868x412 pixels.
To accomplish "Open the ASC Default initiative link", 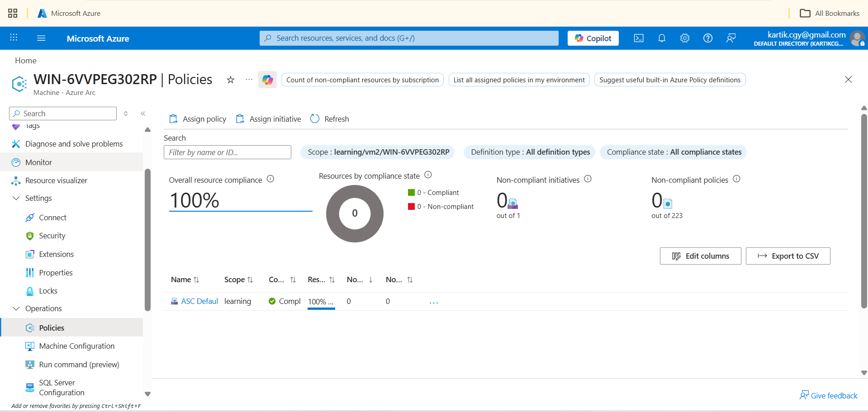I will (x=199, y=301).
